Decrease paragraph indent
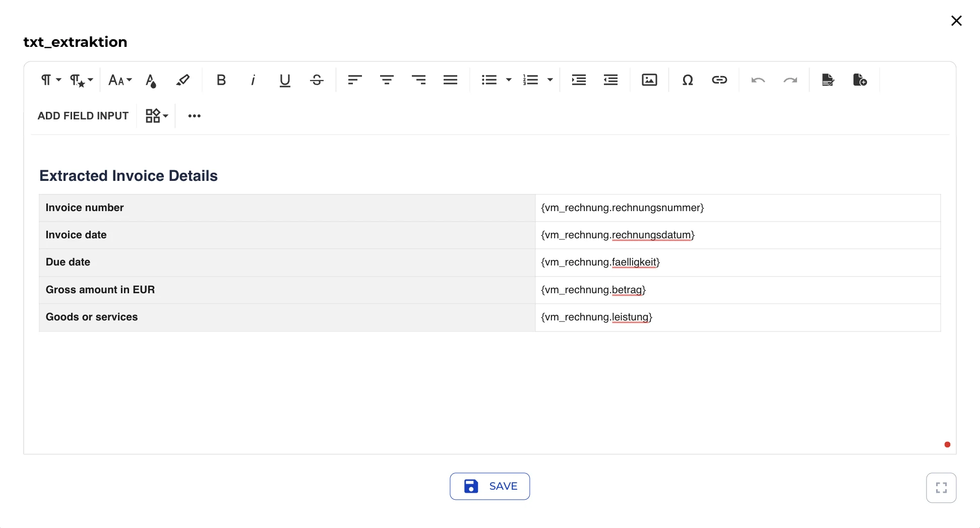The height and width of the screenshot is (528, 980). click(x=610, y=80)
